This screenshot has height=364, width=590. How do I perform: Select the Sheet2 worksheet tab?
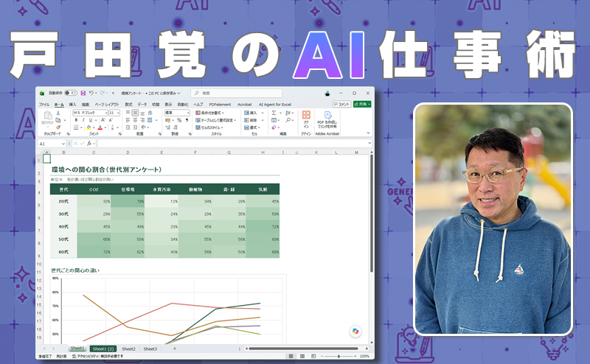(x=128, y=349)
